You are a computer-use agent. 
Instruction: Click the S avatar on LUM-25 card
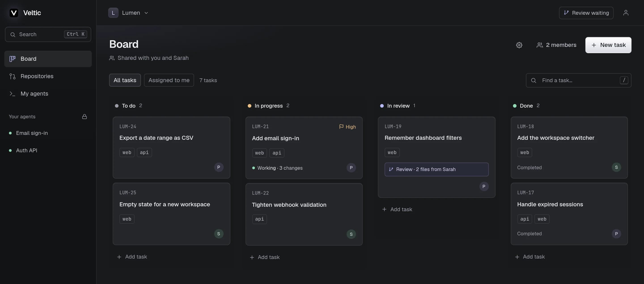tap(218, 234)
